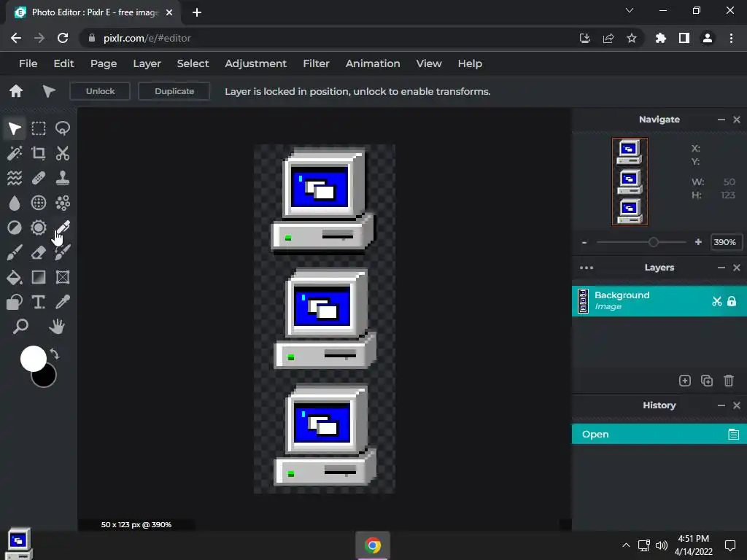Select the Color Picker eyedropper tool
The image size is (747, 560).
click(63, 302)
